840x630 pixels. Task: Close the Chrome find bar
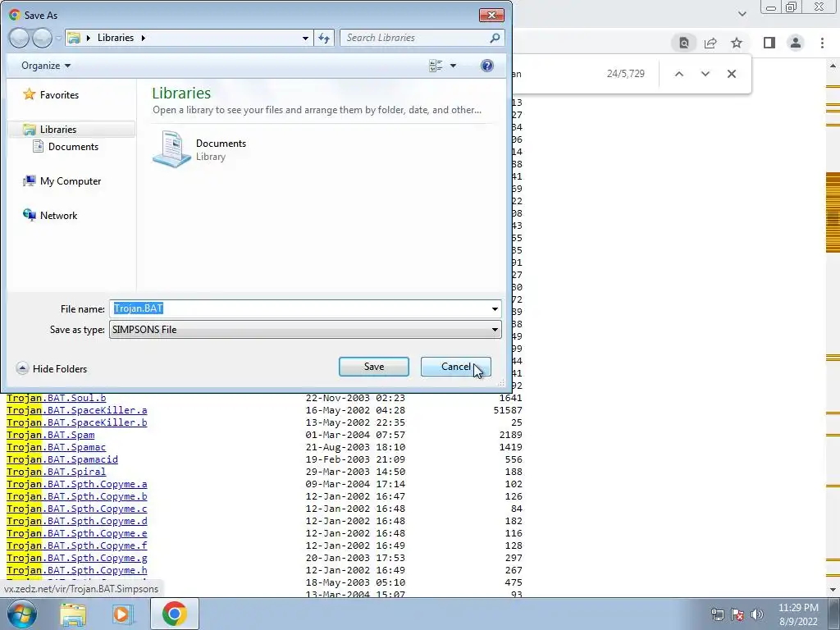click(x=731, y=74)
